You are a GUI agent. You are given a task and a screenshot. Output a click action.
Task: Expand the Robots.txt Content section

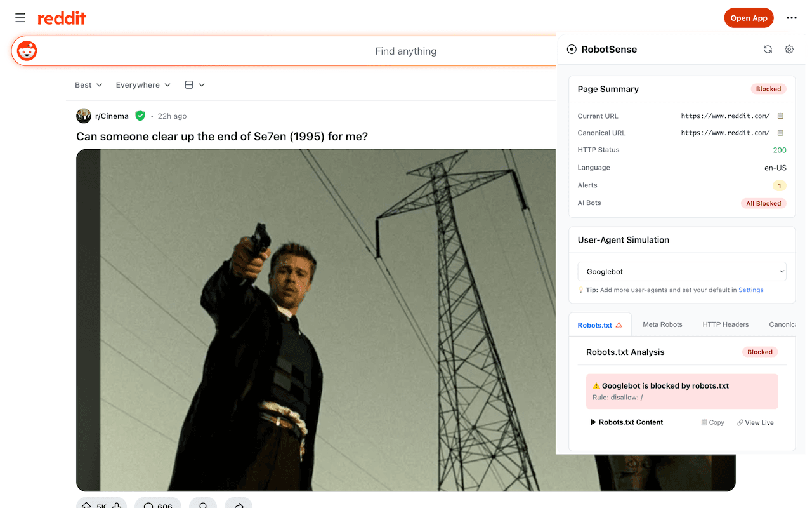tap(626, 422)
